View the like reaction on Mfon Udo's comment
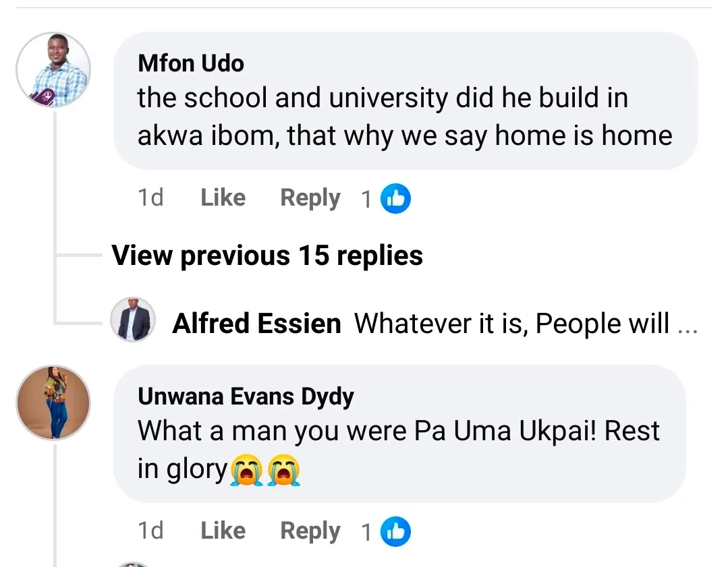 click(x=395, y=199)
